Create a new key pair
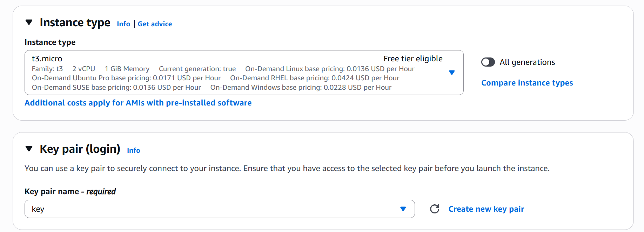Screen dimensions: 644x232 [x=486, y=209]
